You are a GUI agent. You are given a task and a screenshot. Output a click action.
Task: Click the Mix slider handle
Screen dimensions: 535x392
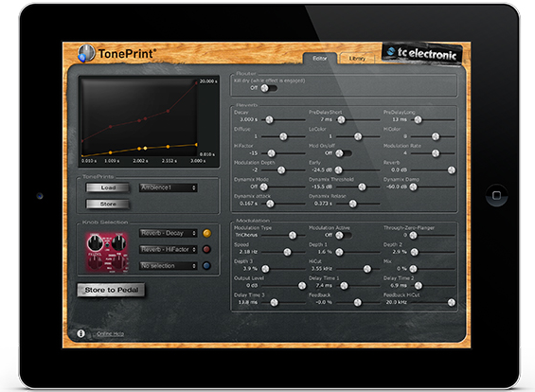tap(413, 269)
